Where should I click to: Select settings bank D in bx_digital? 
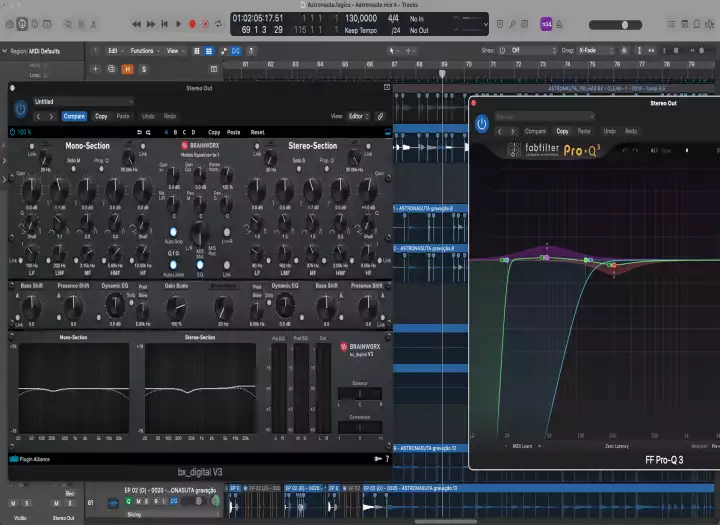pos(193,132)
